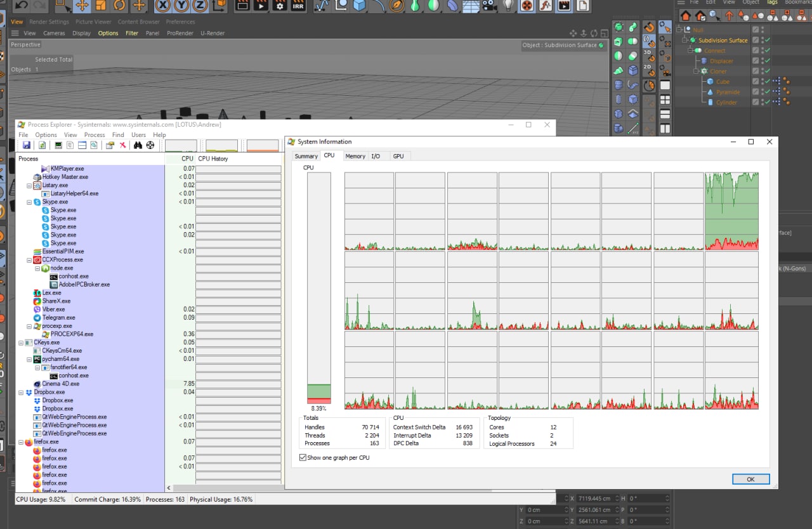This screenshot has width=812, height=529.
Task: Open the Render Settings layout tab
Action: click(x=50, y=22)
